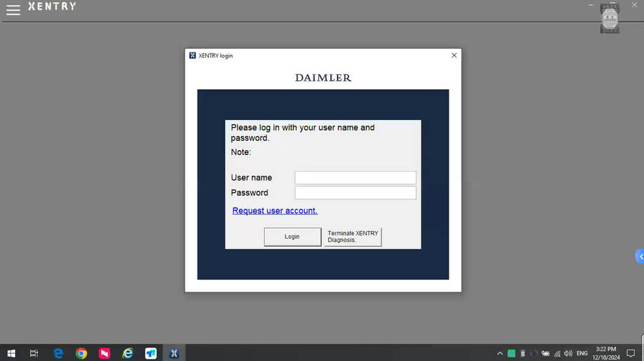Click the XENTRY login title bar icon
The width and height of the screenshot is (644, 361).
pyautogui.click(x=192, y=55)
